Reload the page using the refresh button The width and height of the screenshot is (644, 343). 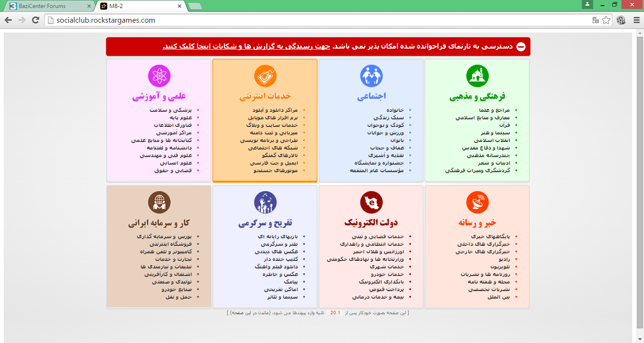tap(35, 20)
